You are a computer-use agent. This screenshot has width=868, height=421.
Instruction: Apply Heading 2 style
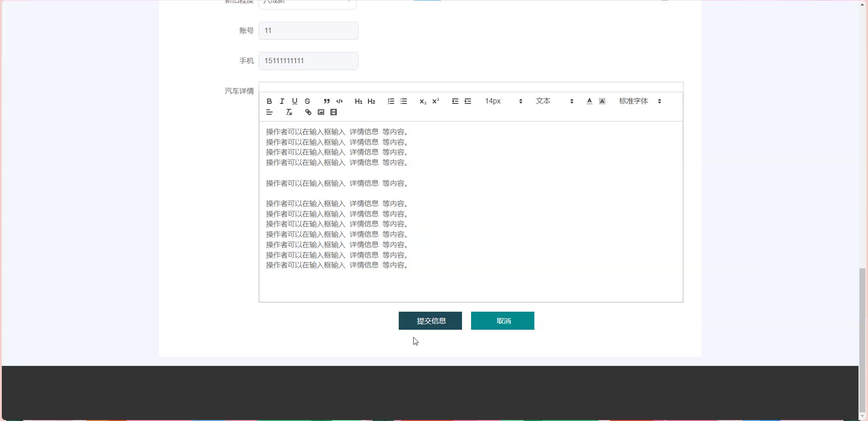pos(371,101)
